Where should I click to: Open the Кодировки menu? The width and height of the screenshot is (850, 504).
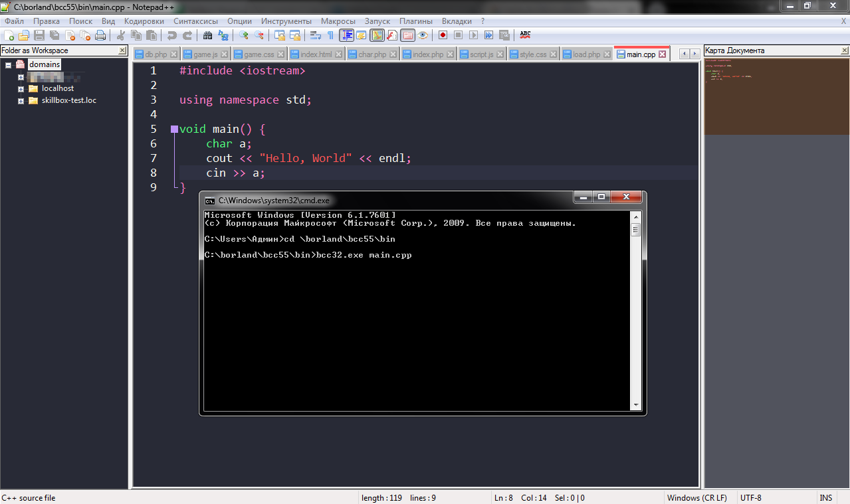[144, 21]
